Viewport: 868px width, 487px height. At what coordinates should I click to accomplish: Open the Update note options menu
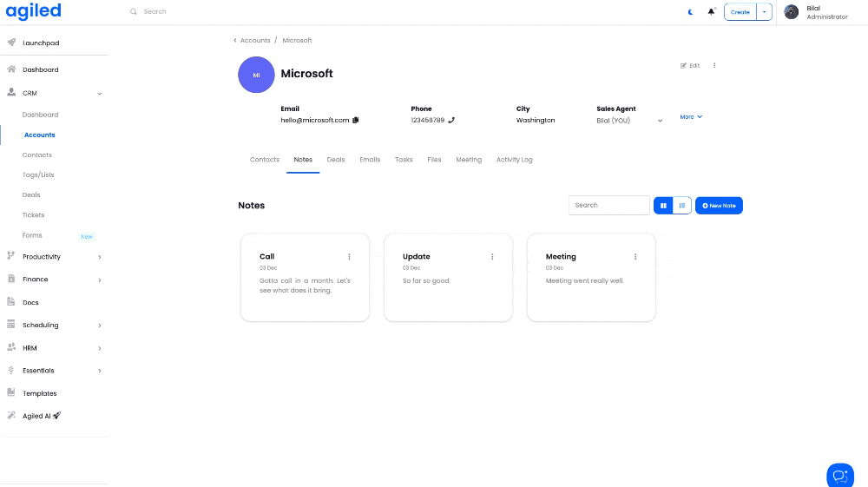coord(492,257)
